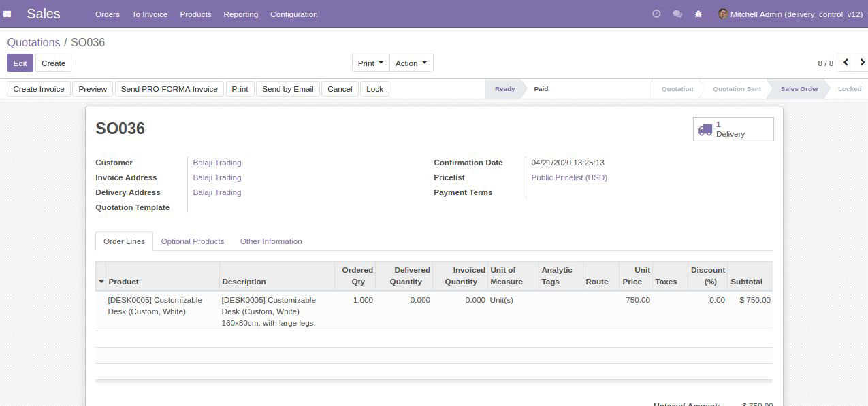Open the apps grid menu icon
This screenshot has height=406, width=868.
pyautogui.click(x=7, y=14)
